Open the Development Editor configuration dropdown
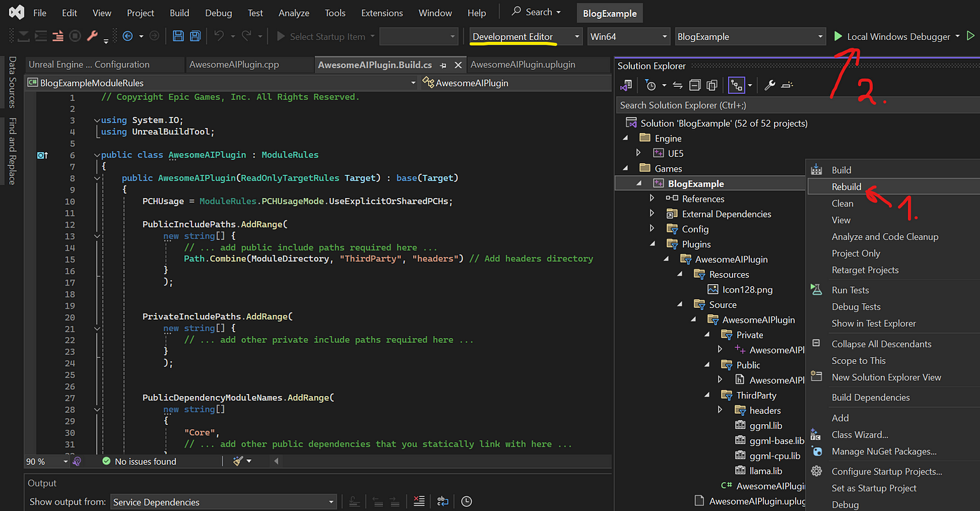 (526, 36)
